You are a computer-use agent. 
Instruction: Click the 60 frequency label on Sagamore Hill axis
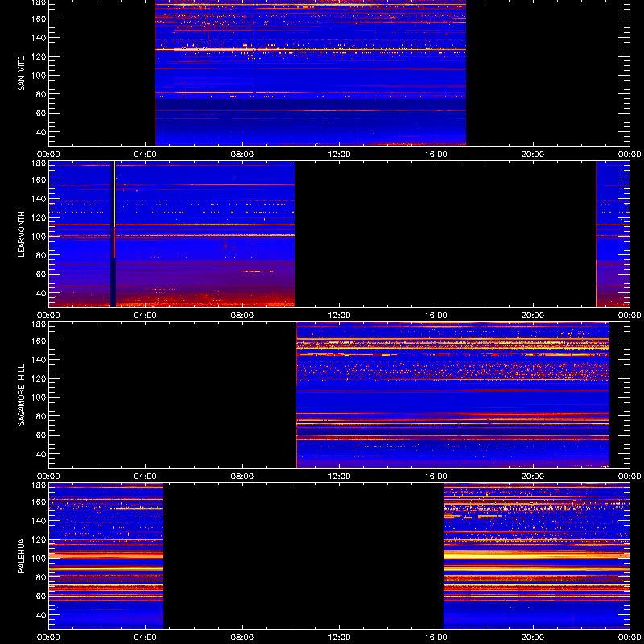click(42, 435)
